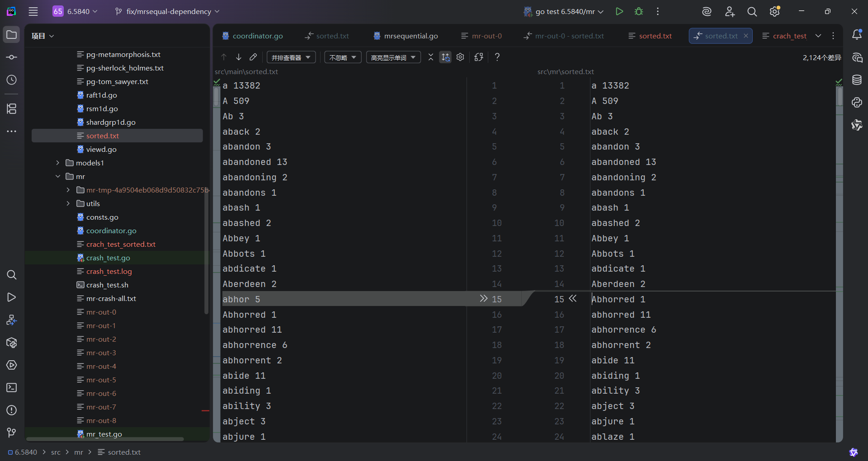868x461 pixels.
Task: Apply left change with the >> arrow
Action: pos(483,299)
